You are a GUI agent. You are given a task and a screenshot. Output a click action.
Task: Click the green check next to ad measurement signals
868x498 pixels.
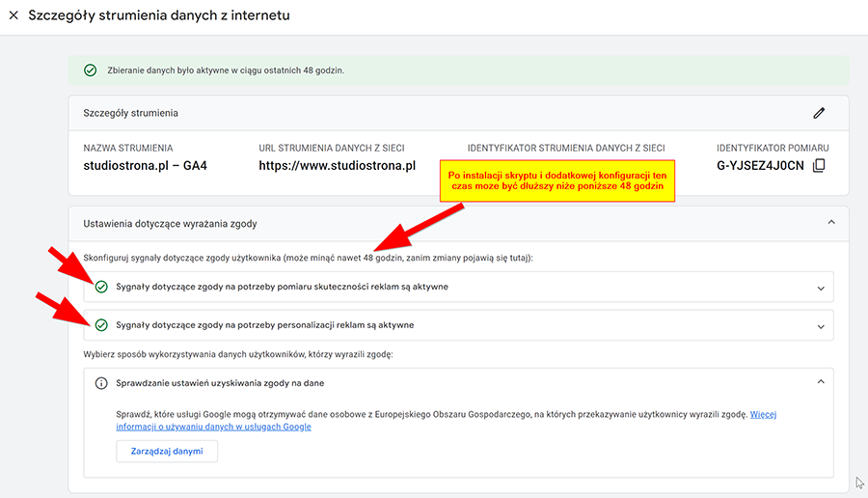[x=101, y=287]
